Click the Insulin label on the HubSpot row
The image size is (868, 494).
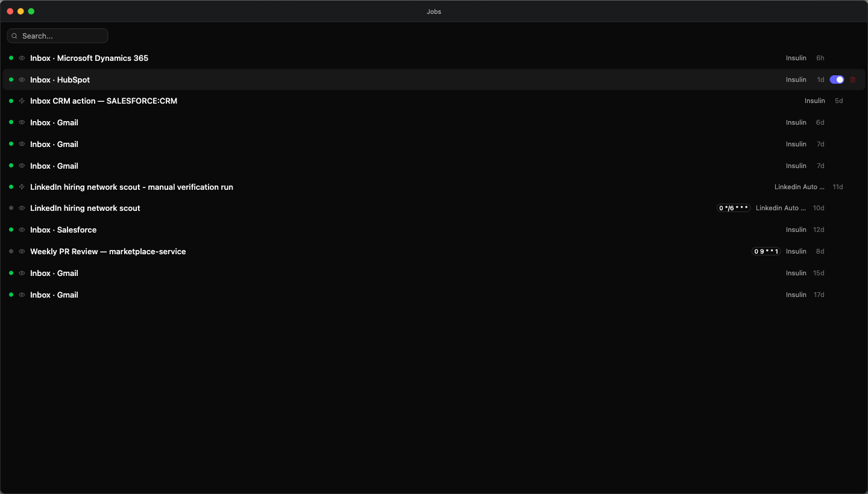point(796,80)
